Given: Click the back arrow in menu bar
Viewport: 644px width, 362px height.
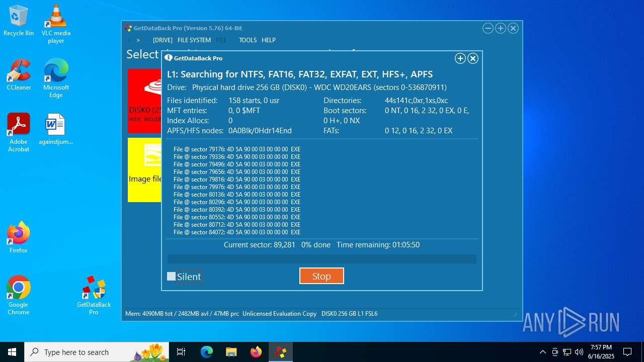Looking at the screenshot, I should 129,40.
